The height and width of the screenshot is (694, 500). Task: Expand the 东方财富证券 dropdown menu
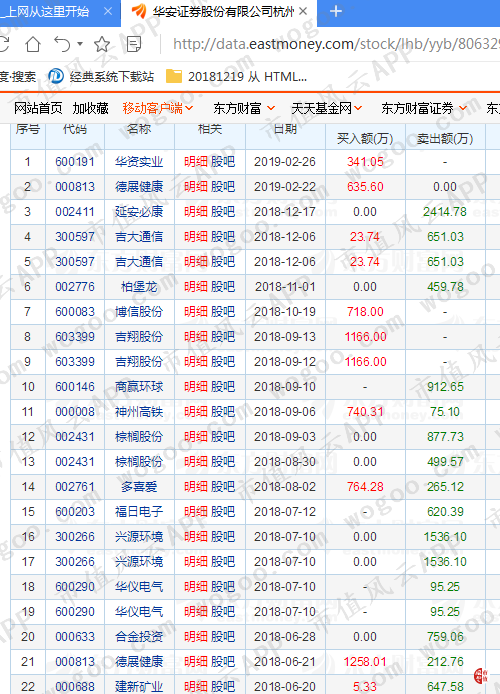pyautogui.click(x=424, y=108)
